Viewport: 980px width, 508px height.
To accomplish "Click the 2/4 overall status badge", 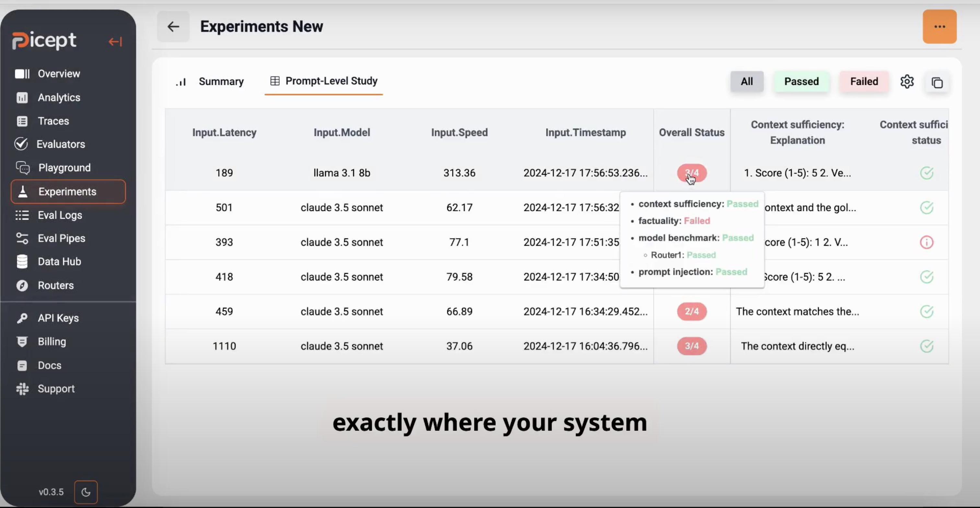I will [x=691, y=311].
